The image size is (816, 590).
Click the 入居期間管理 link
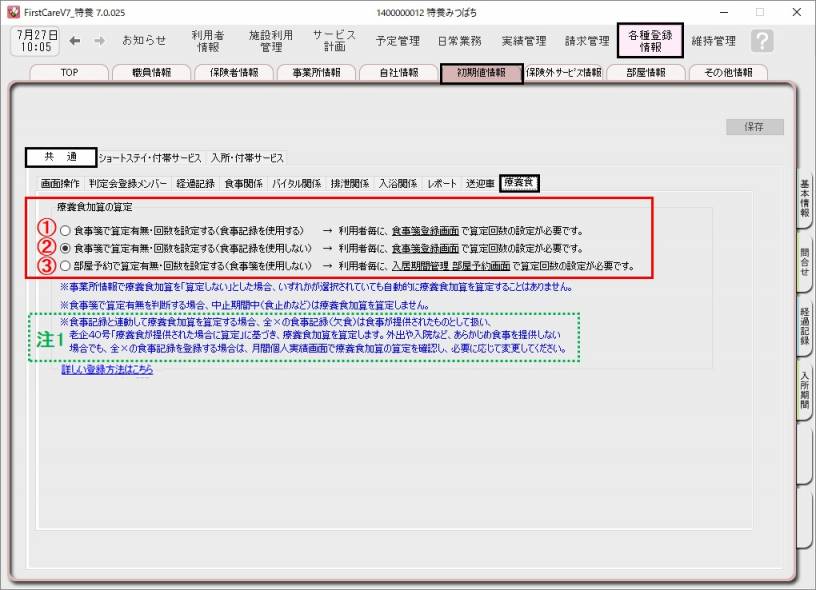tap(420, 266)
